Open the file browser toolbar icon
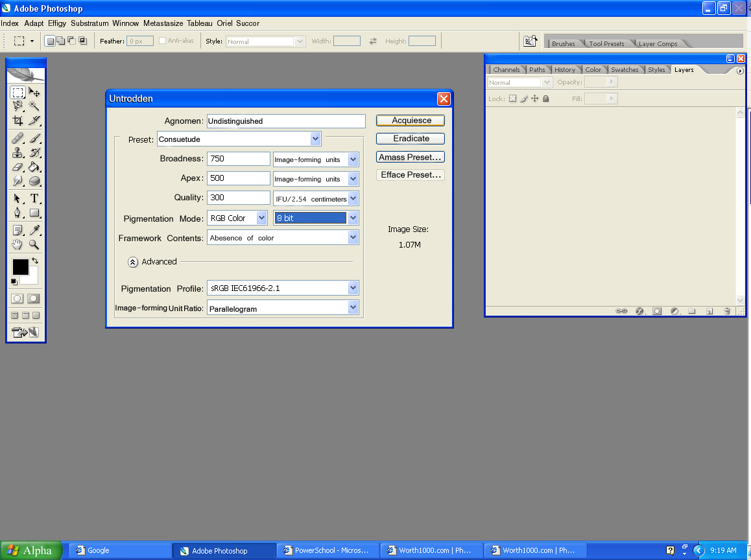Screen dimensions: 751x560 point(530,41)
